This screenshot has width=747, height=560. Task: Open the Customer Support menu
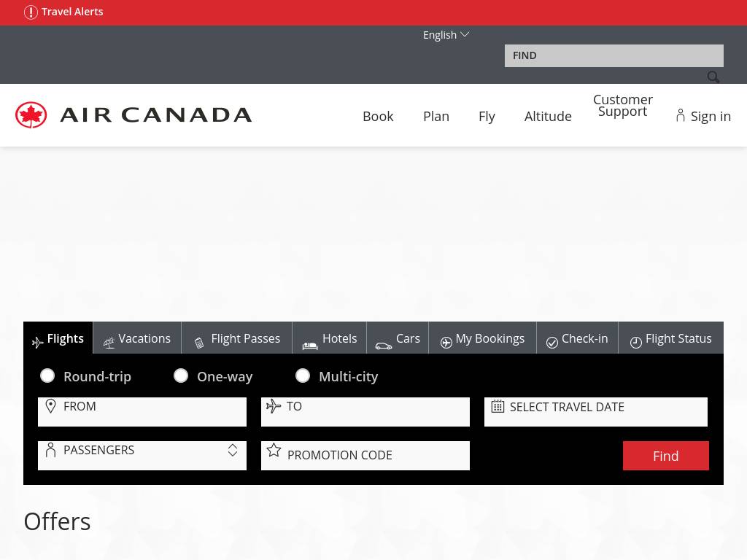[623, 105]
